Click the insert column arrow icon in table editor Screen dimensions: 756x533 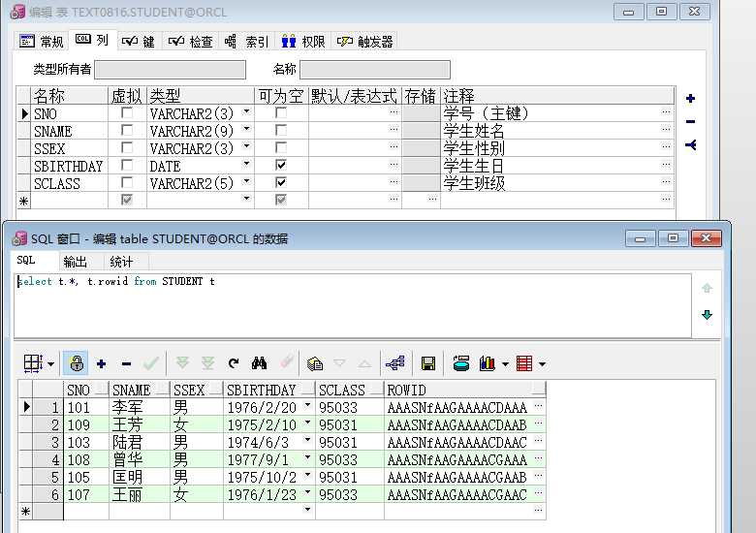pos(690,144)
